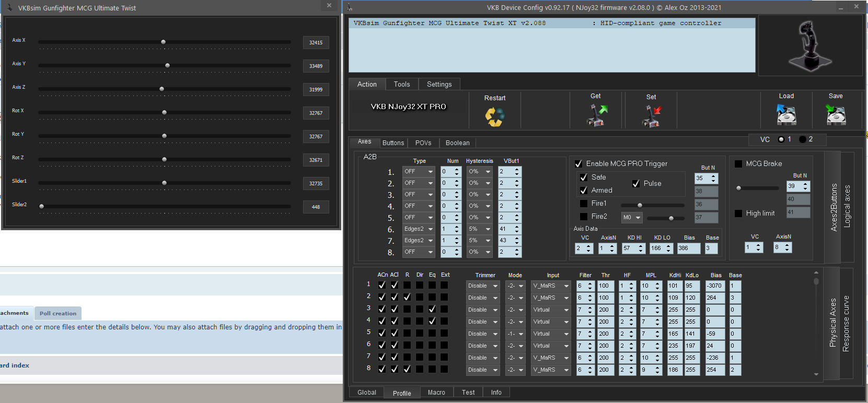868x403 pixels.
Task: Toggle the Pulse checkbox
Action: 636,184
